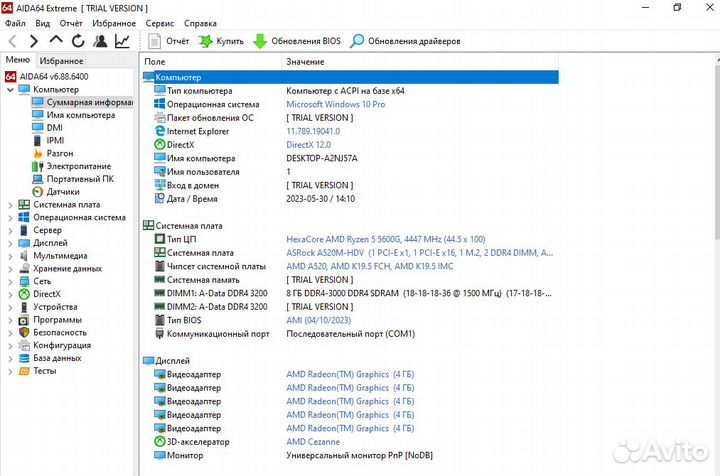Viewport: 720px width, 476px height.
Task: Select Электропитание in the tree
Action: tap(79, 166)
